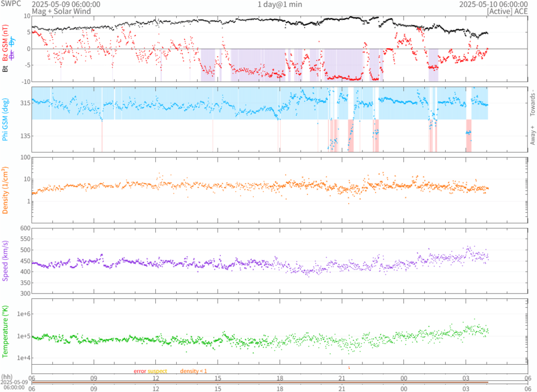
Task: Select the Phi GSM (deg) axis label
Action: pos(6,119)
